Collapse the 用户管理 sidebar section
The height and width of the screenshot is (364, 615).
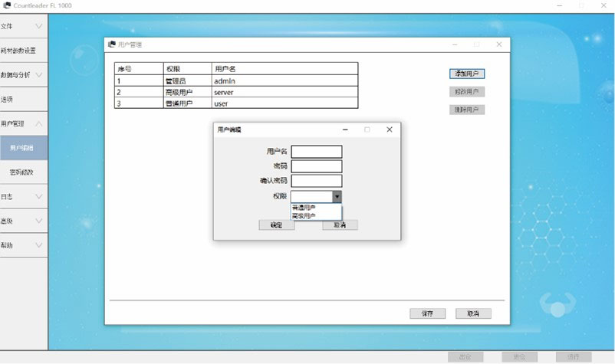click(23, 123)
